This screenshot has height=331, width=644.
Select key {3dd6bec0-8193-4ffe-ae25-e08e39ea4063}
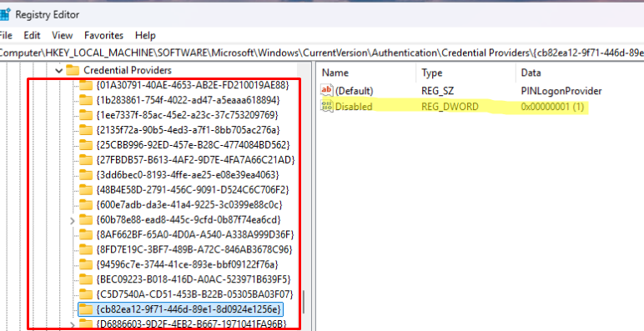(188, 175)
